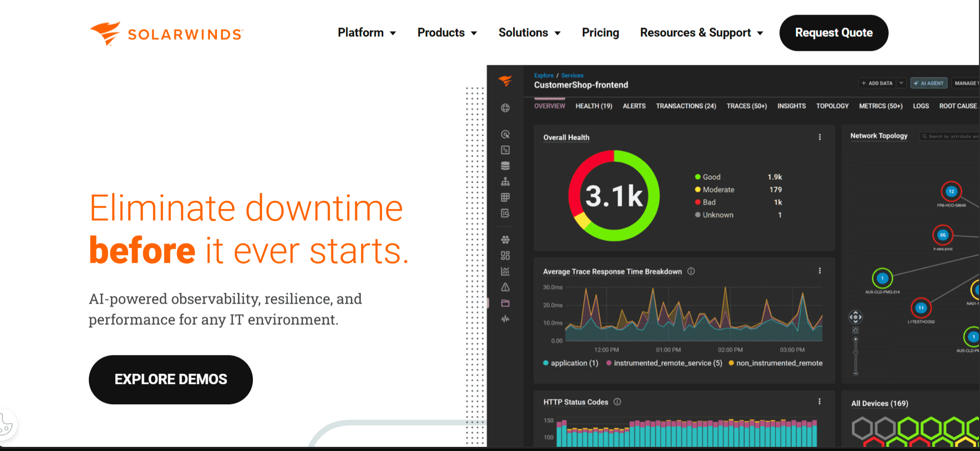The image size is (980, 451).
Task: Follow the Explore breadcrumb link
Action: 544,75
